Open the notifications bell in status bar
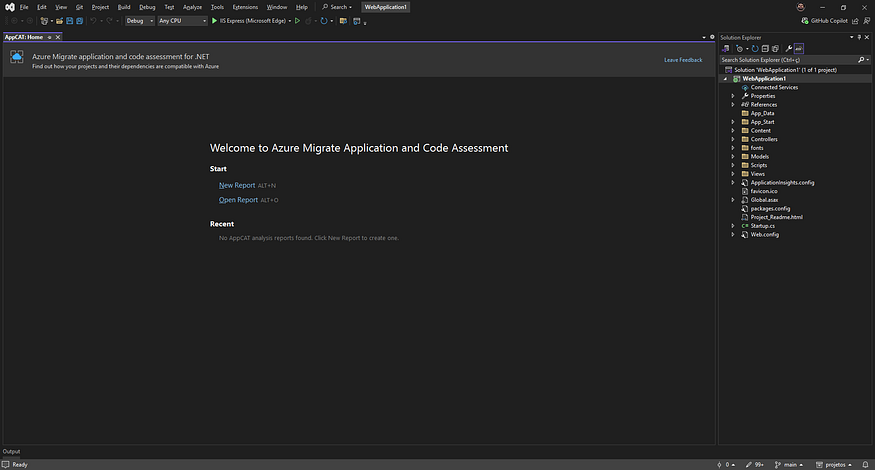 coord(866,464)
